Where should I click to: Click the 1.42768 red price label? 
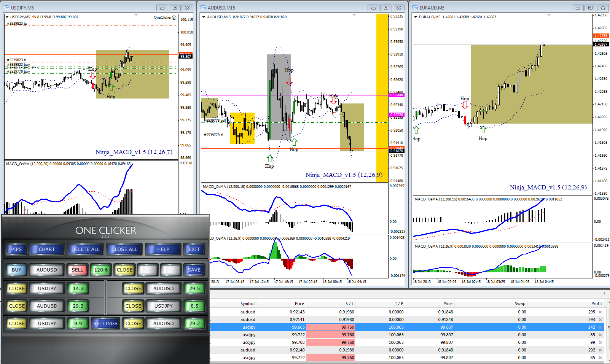[x=601, y=36]
